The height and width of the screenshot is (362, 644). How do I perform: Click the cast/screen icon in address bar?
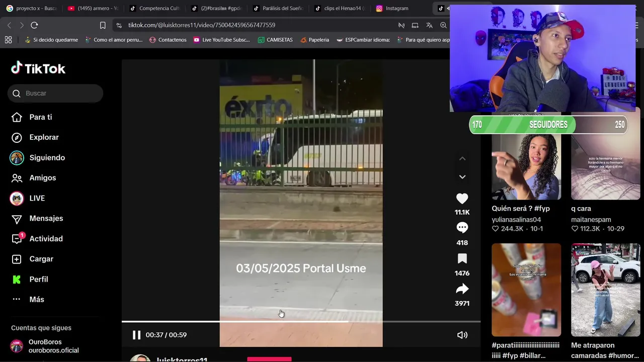click(415, 25)
